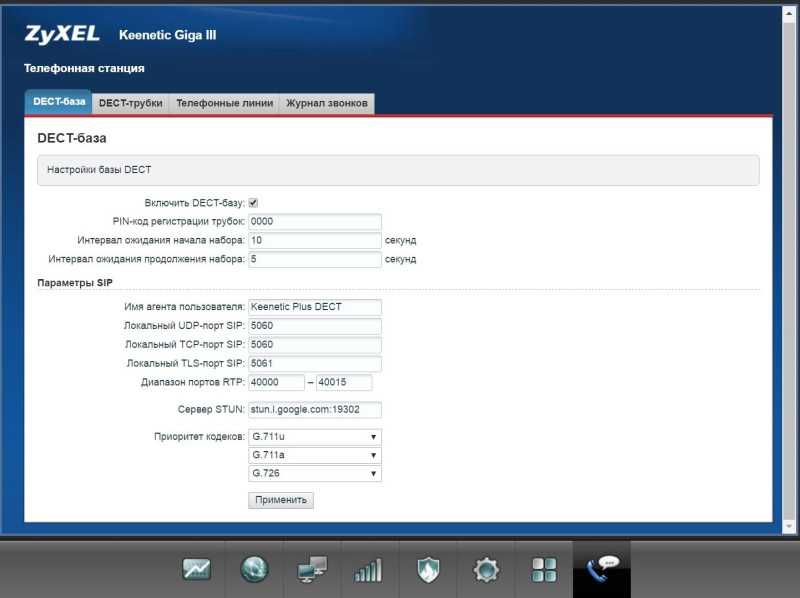
Task: Click the dial start wait interval field
Action: click(315, 240)
